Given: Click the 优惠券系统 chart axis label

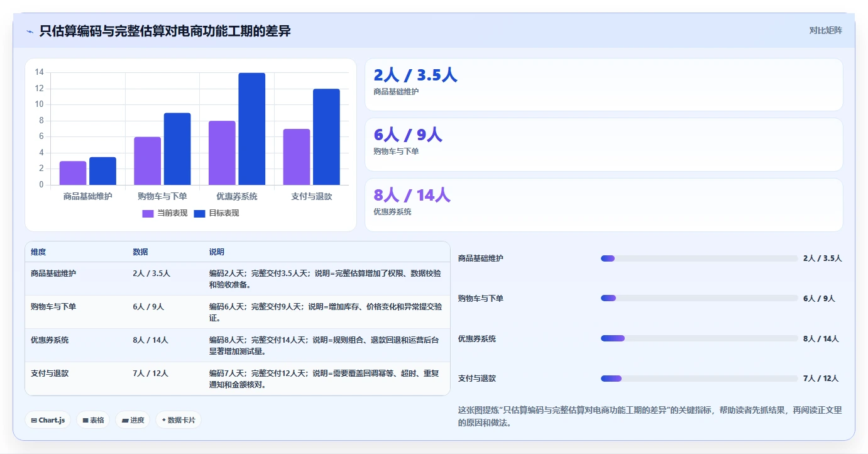Looking at the screenshot, I should point(237,197).
